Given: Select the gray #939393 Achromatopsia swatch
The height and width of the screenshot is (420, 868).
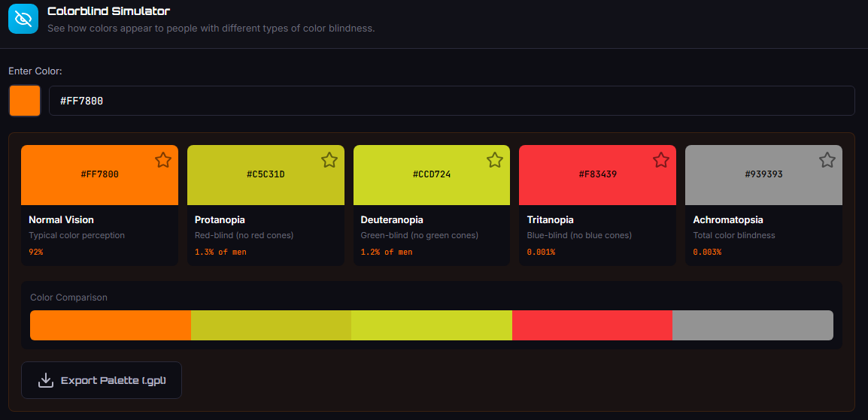Looking at the screenshot, I should [763, 175].
